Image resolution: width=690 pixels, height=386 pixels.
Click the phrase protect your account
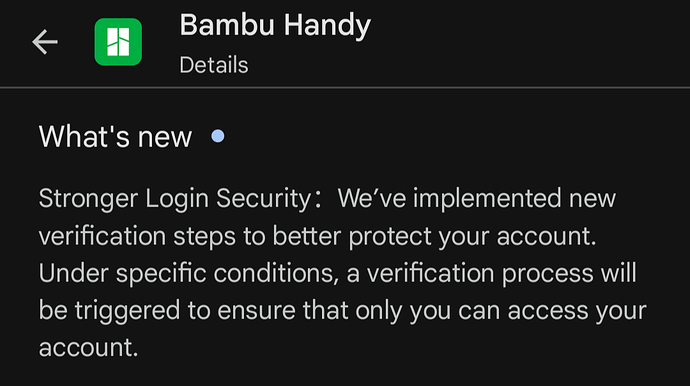472,237
